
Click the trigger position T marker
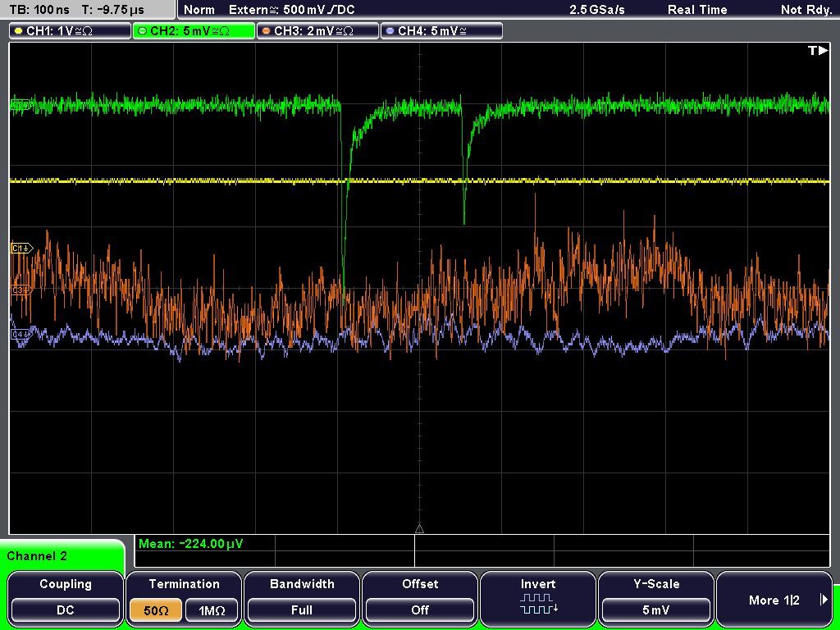coord(818,50)
